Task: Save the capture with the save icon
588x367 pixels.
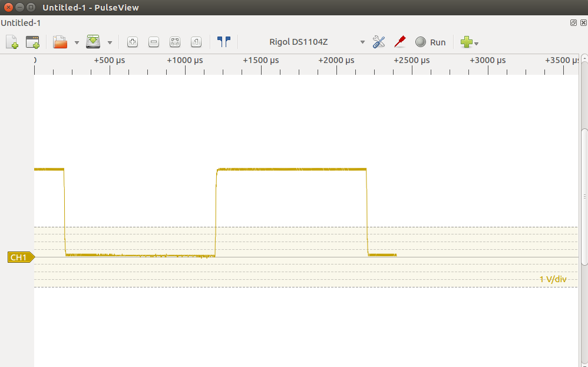Action: (x=93, y=42)
